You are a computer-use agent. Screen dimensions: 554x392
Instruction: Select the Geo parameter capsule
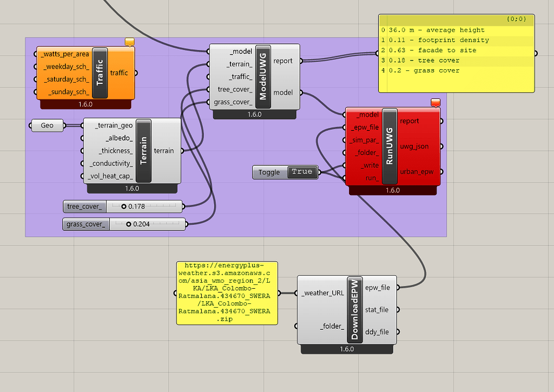click(x=47, y=125)
